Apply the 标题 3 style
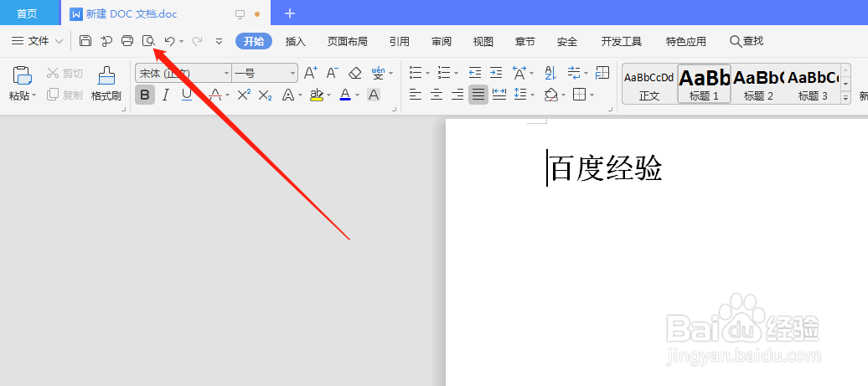The width and height of the screenshot is (868, 386). 813,84
